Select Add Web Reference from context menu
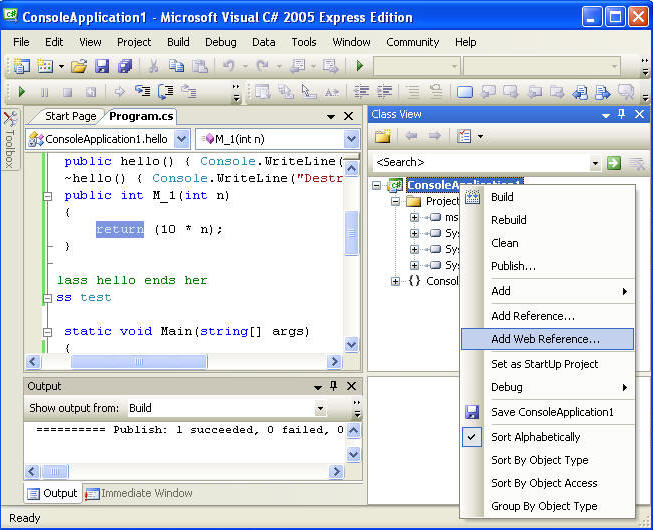The width and height of the screenshot is (653, 530). coord(545,339)
